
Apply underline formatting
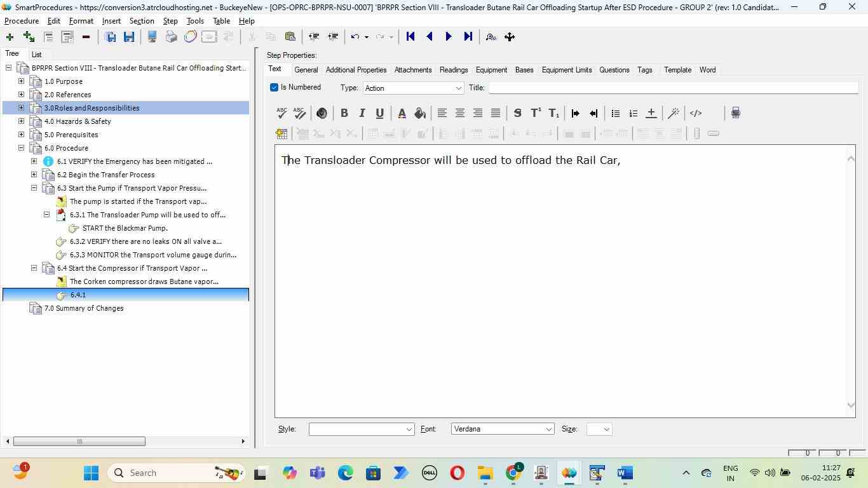tap(379, 113)
